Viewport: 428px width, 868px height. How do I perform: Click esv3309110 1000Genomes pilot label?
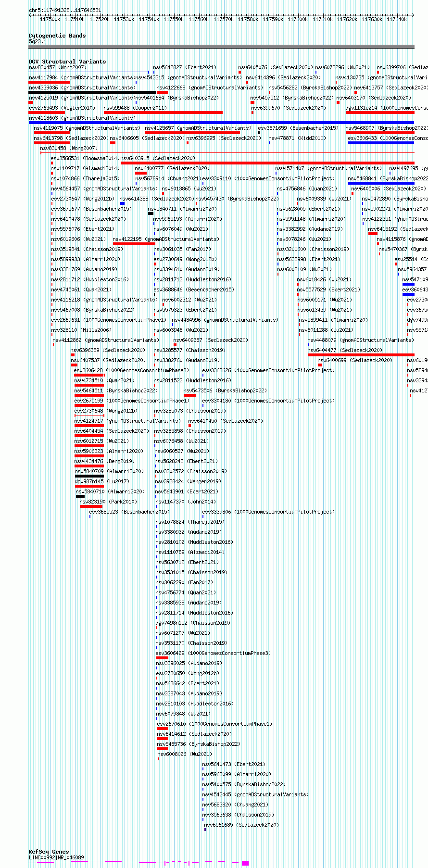(268, 178)
